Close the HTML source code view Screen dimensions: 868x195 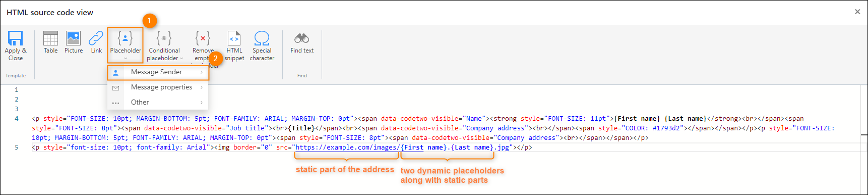[x=857, y=12]
